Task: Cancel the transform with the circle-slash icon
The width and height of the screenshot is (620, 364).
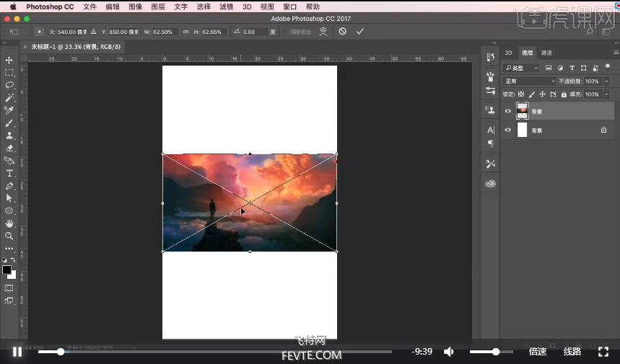Action: [x=342, y=31]
